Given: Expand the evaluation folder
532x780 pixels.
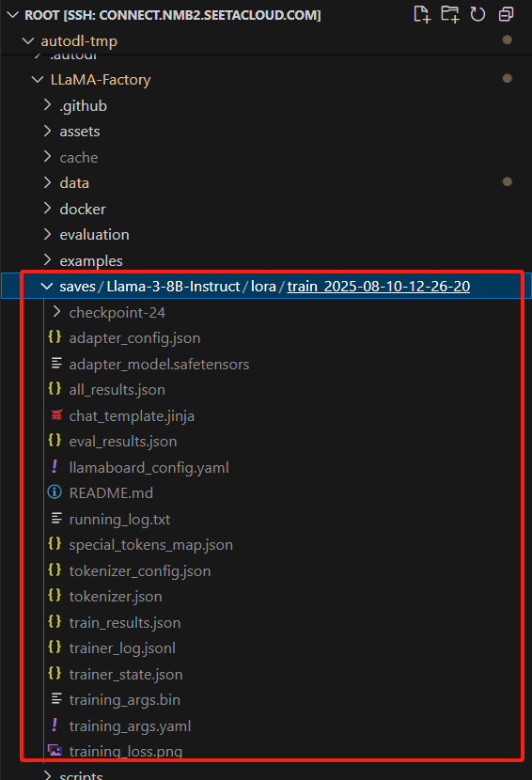Looking at the screenshot, I should [x=47, y=234].
